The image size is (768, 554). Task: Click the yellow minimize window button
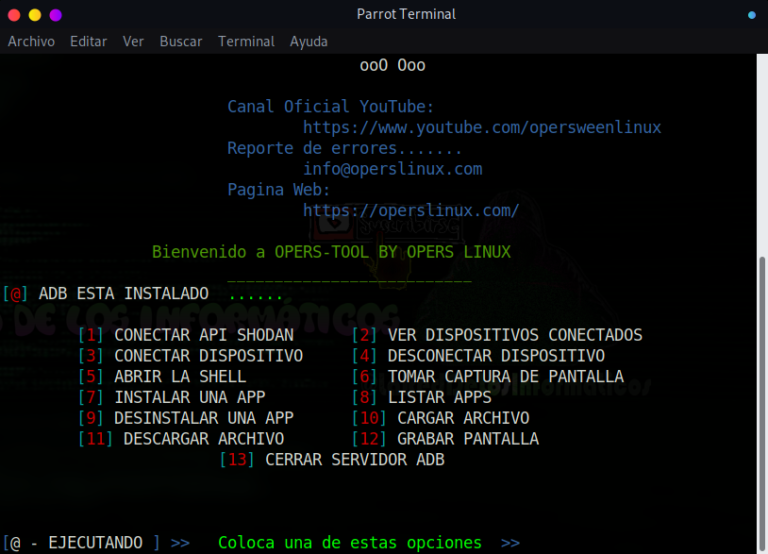coord(34,15)
